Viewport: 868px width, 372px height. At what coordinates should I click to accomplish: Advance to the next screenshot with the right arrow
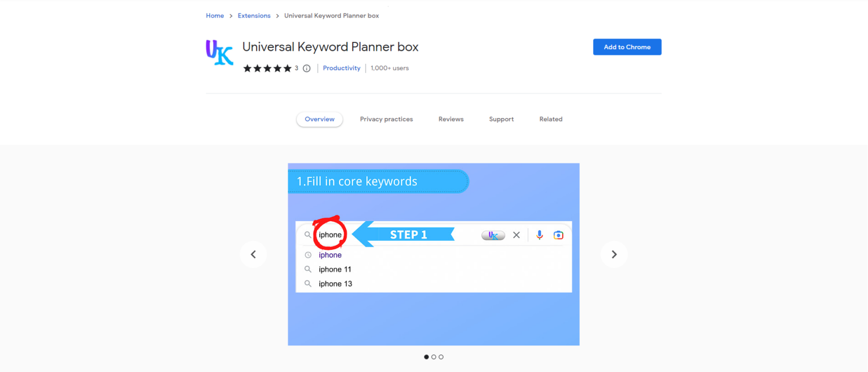coord(614,254)
